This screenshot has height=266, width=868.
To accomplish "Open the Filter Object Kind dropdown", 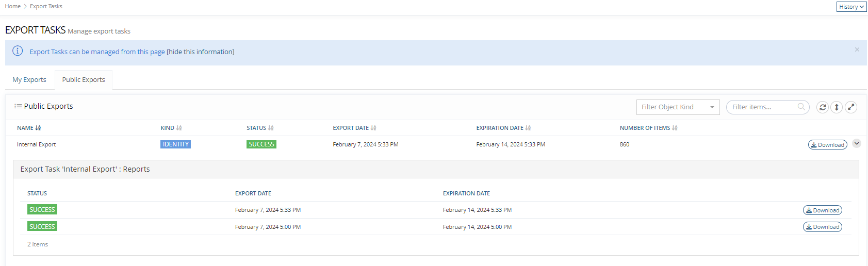I will pos(678,107).
